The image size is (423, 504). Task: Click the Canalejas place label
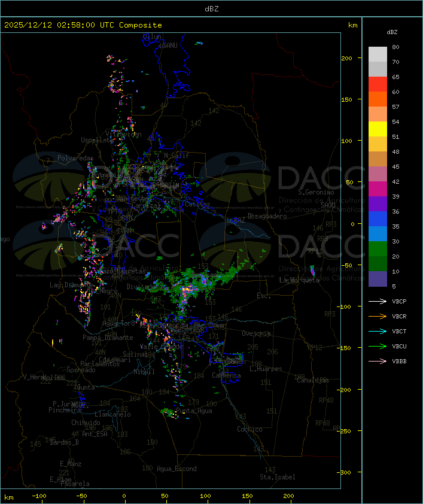[313, 380]
